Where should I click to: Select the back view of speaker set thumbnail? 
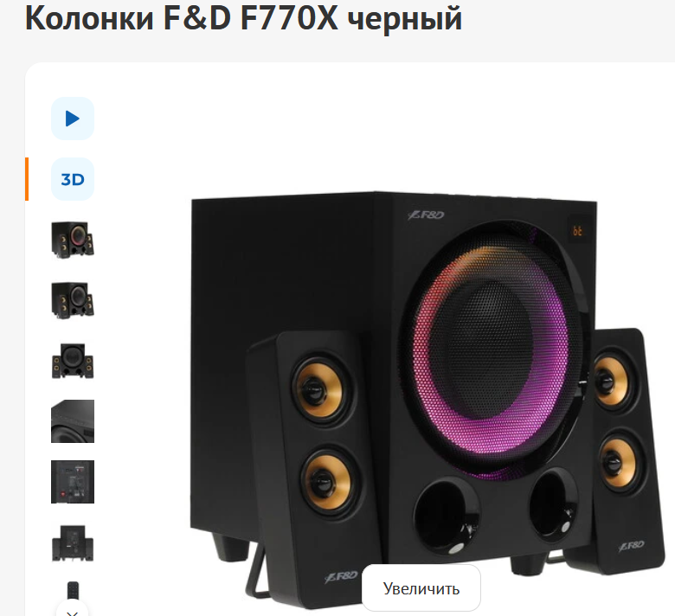coord(73,542)
